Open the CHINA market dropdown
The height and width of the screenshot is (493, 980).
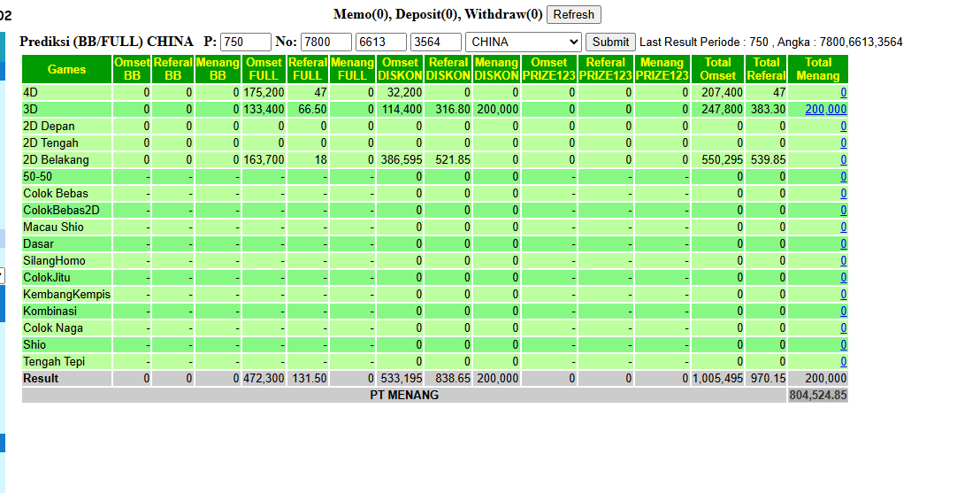tap(524, 42)
